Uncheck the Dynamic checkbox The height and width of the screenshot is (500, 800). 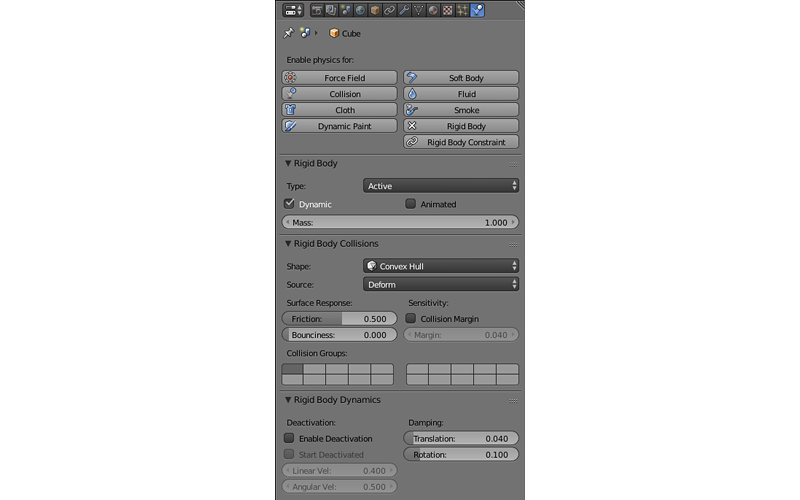[x=290, y=204]
